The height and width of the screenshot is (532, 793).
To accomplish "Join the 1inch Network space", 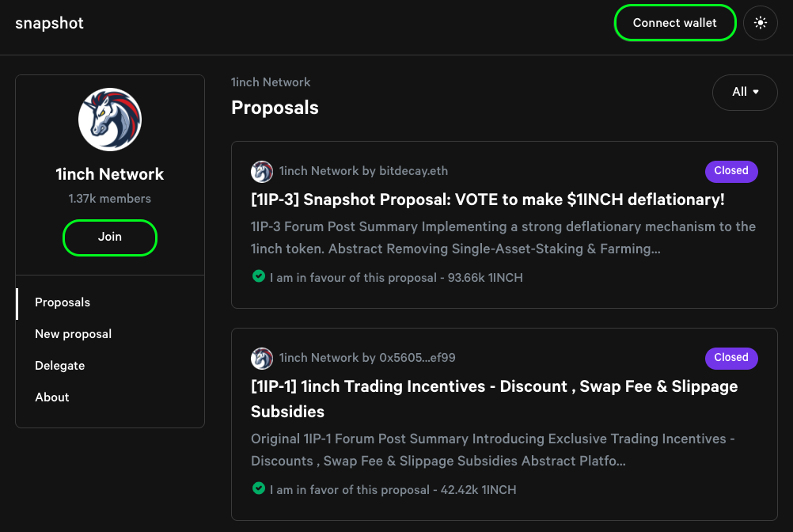I will [x=110, y=237].
